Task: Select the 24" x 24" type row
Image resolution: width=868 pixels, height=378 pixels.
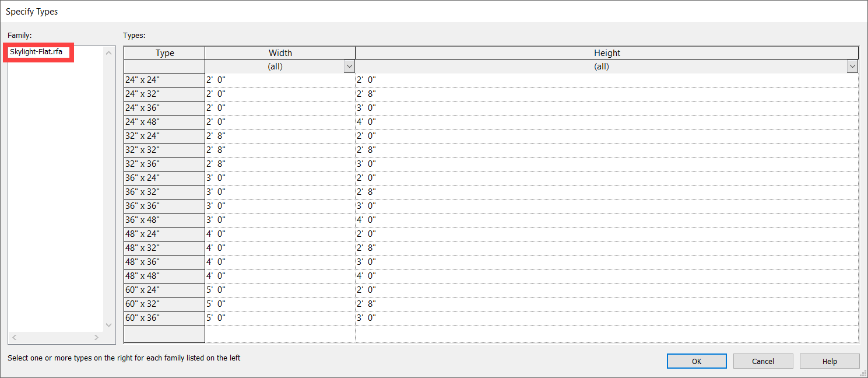Action: pos(163,79)
